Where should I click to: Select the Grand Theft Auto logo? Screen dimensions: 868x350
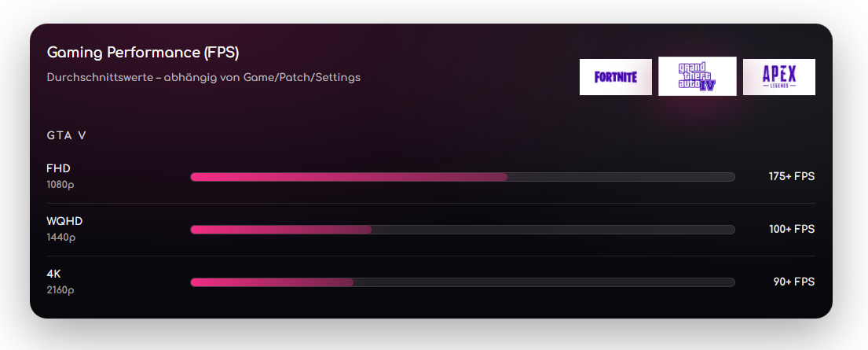[697, 76]
